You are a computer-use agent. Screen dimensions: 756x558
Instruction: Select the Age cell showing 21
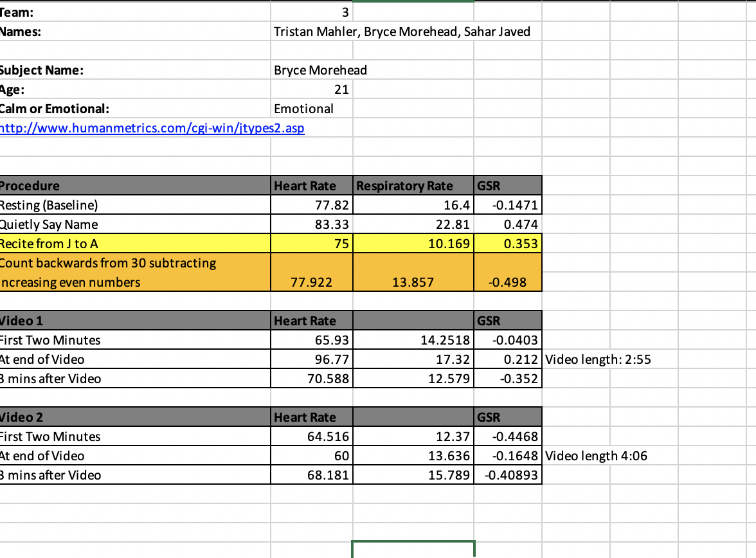pyautogui.click(x=312, y=89)
